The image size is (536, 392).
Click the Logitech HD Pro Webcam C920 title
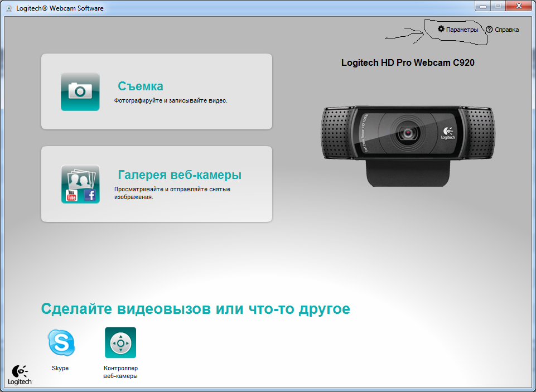click(x=408, y=63)
